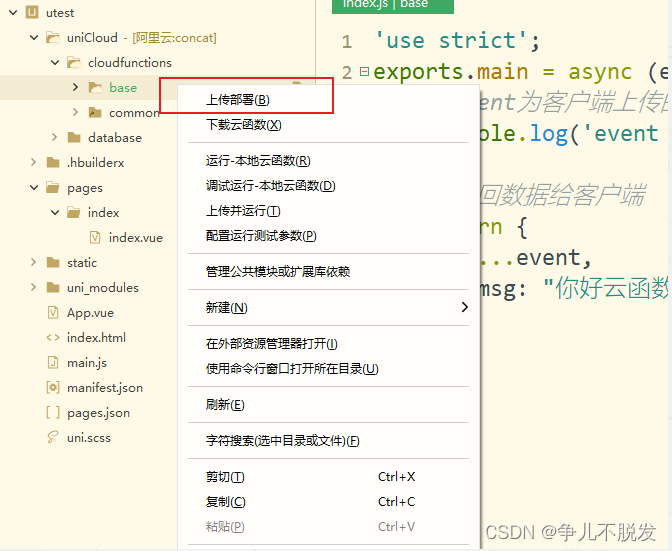Click 剪切(T) menu item
Image resolution: width=672 pixels, height=551 pixels.
(328, 477)
